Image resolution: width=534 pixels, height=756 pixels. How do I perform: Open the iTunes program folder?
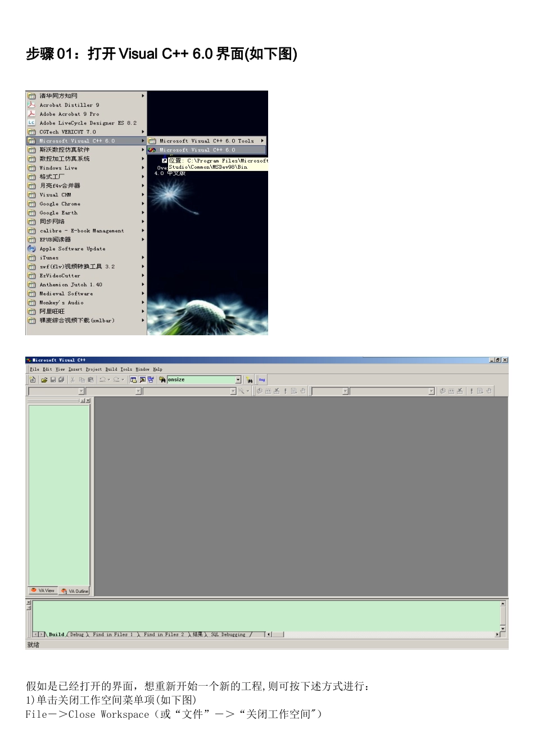[86, 258]
